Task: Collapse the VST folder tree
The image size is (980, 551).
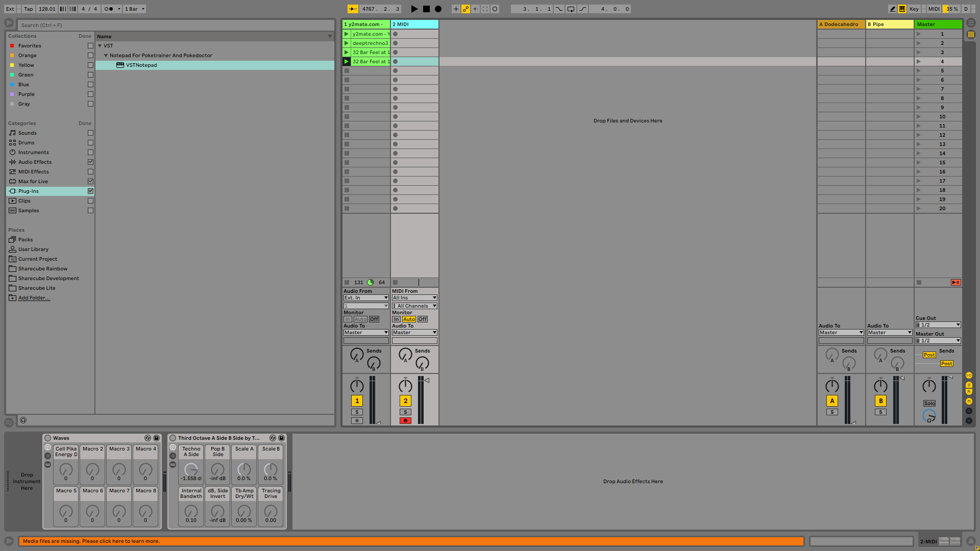Action: pos(100,46)
